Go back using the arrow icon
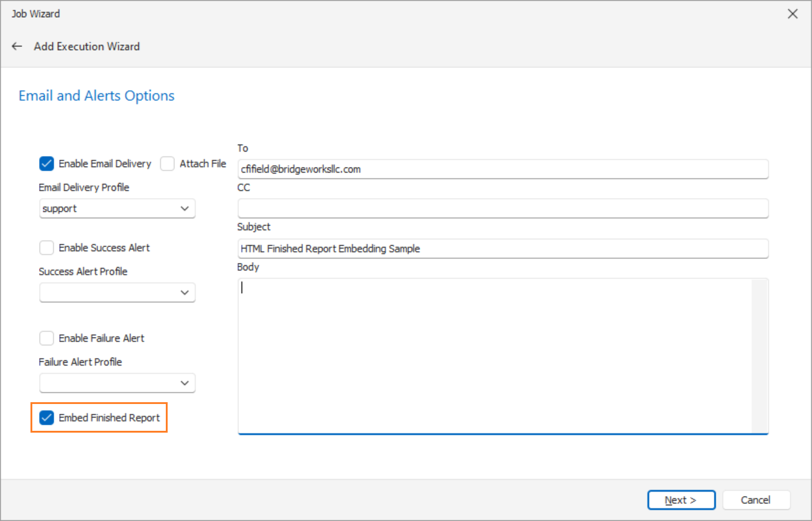The height and width of the screenshot is (521, 812). click(x=17, y=46)
